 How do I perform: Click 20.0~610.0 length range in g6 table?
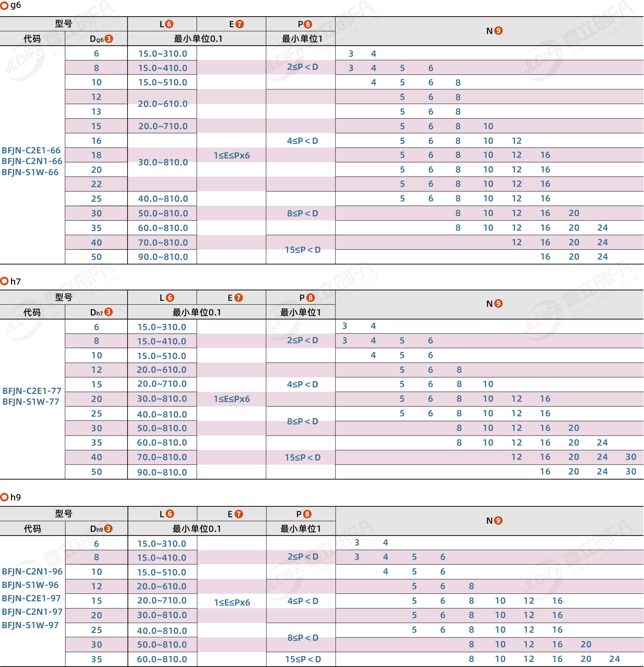tap(163, 104)
